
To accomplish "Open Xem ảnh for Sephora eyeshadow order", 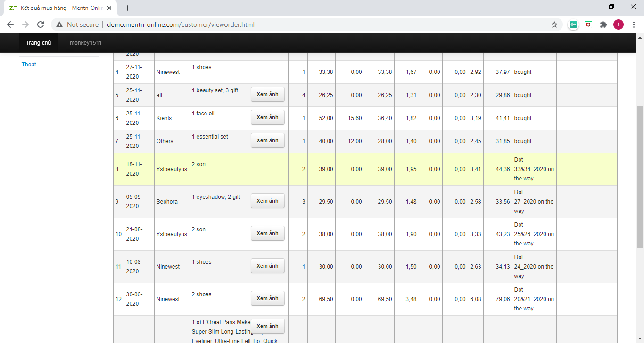I will (267, 201).
